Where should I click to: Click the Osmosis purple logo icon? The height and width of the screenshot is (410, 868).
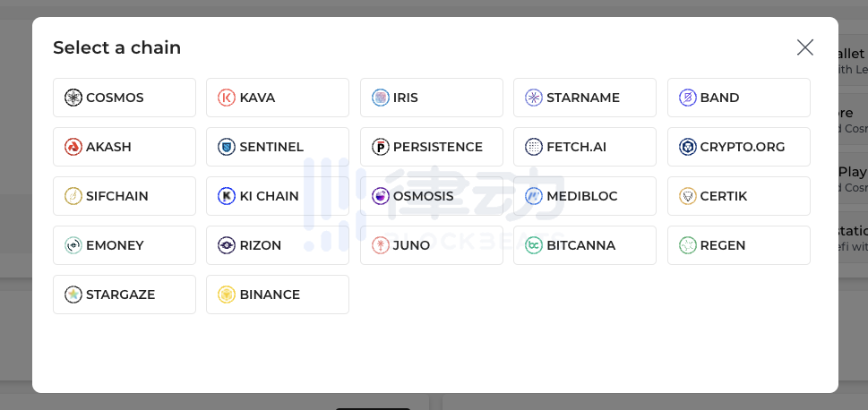[x=381, y=196]
